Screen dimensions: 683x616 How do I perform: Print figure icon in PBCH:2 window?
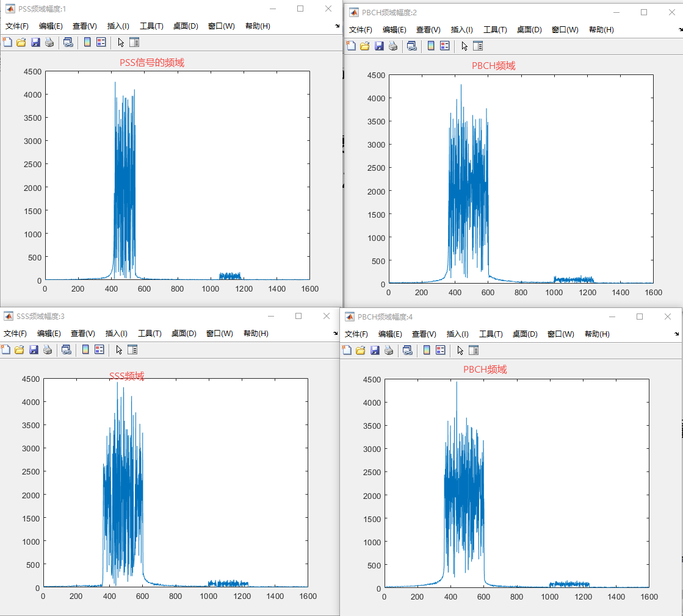(393, 46)
